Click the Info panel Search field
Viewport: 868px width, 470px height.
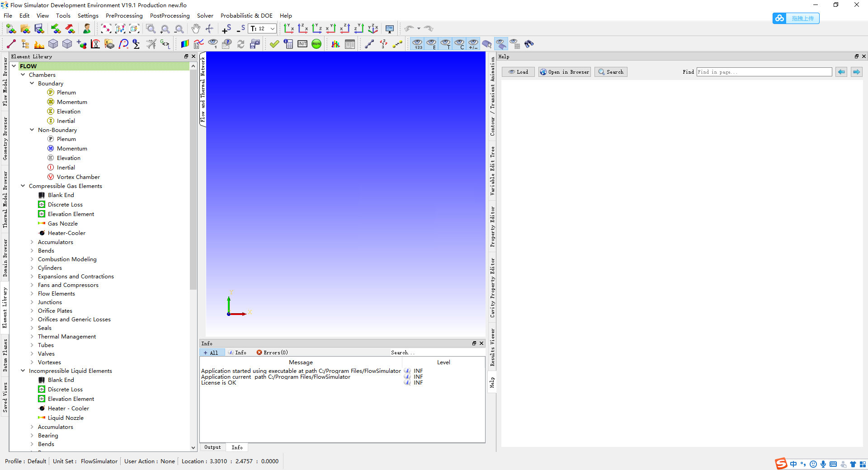pos(437,352)
